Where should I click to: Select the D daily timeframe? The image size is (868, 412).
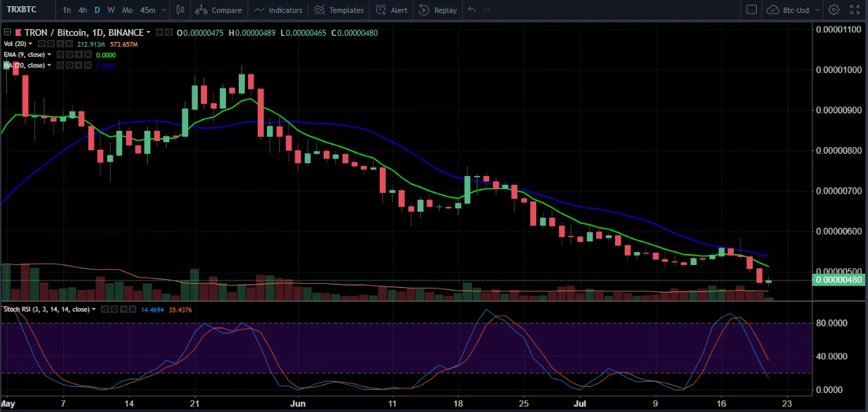tap(97, 9)
